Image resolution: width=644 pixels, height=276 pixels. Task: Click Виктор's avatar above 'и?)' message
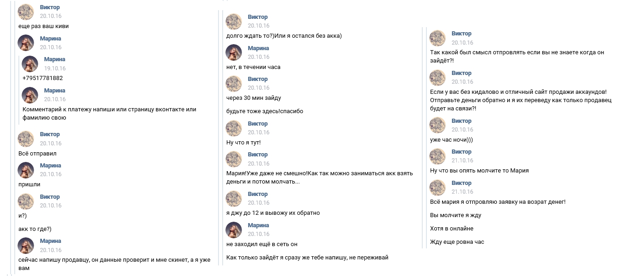(26, 201)
